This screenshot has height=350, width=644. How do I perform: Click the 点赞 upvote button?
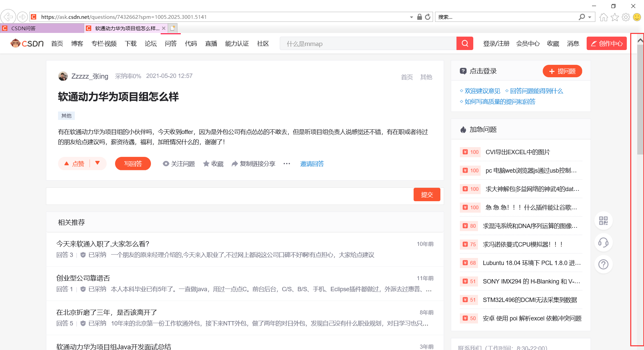(x=74, y=164)
